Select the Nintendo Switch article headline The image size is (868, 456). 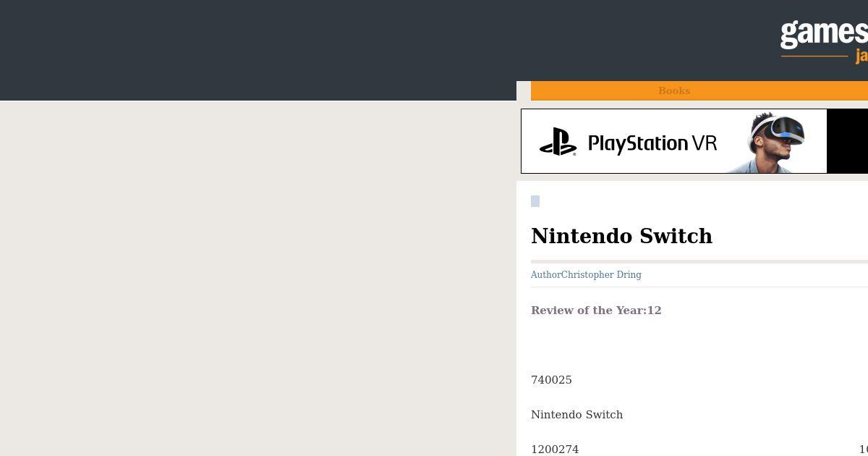tap(621, 236)
